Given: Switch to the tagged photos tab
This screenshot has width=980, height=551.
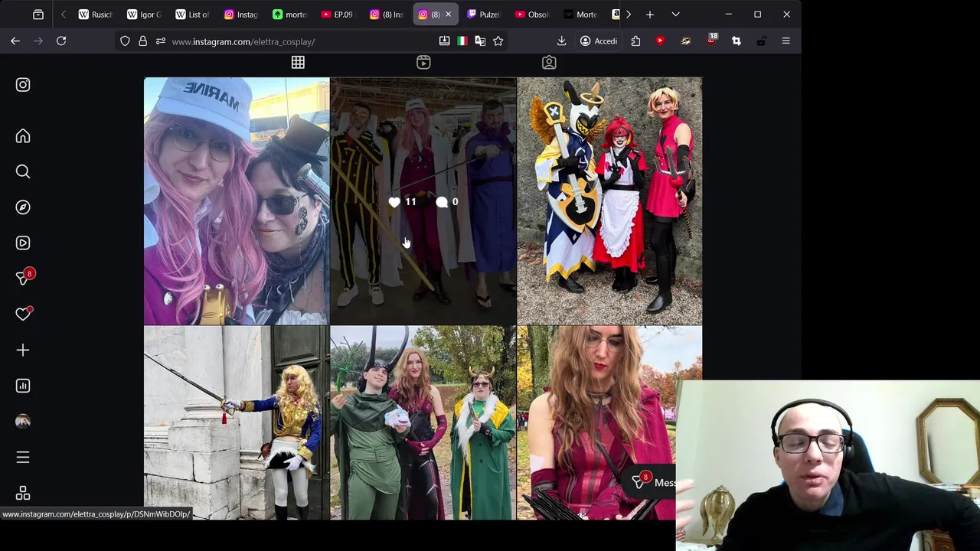Looking at the screenshot, I should coord(549,63).
